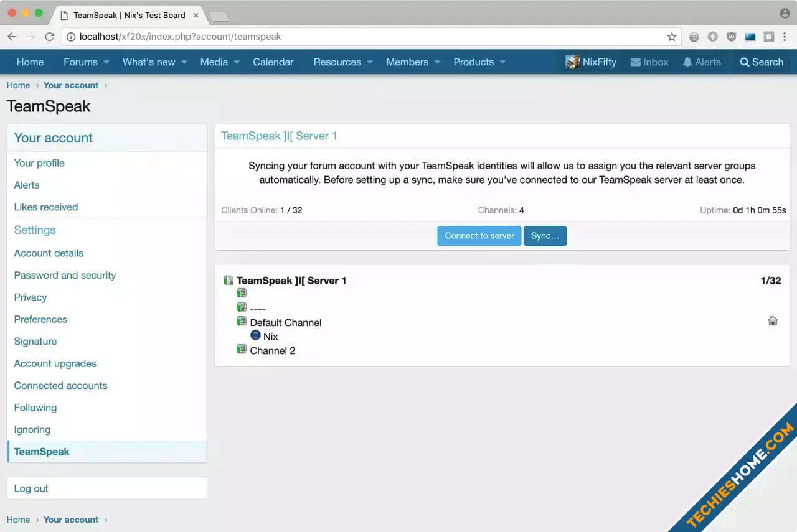Expand the Members dropdown arrow

437,62
